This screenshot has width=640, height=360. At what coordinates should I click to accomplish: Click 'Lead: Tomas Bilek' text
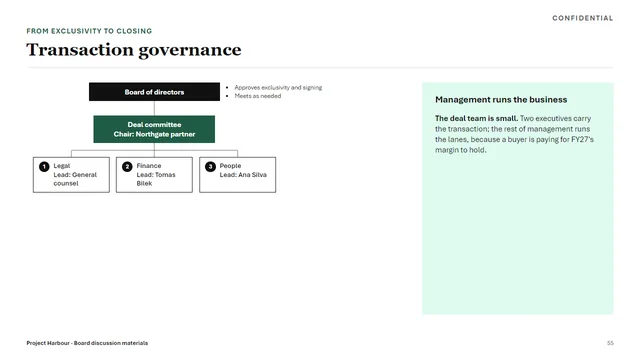156,179
